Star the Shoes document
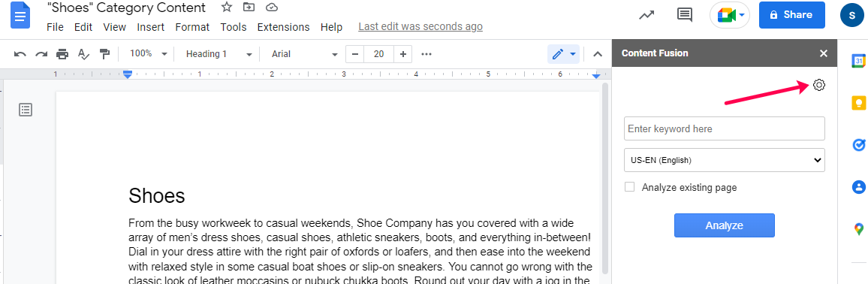Viewport: 868px width, 284px height. pyautogui.click(x=227, y=8)
